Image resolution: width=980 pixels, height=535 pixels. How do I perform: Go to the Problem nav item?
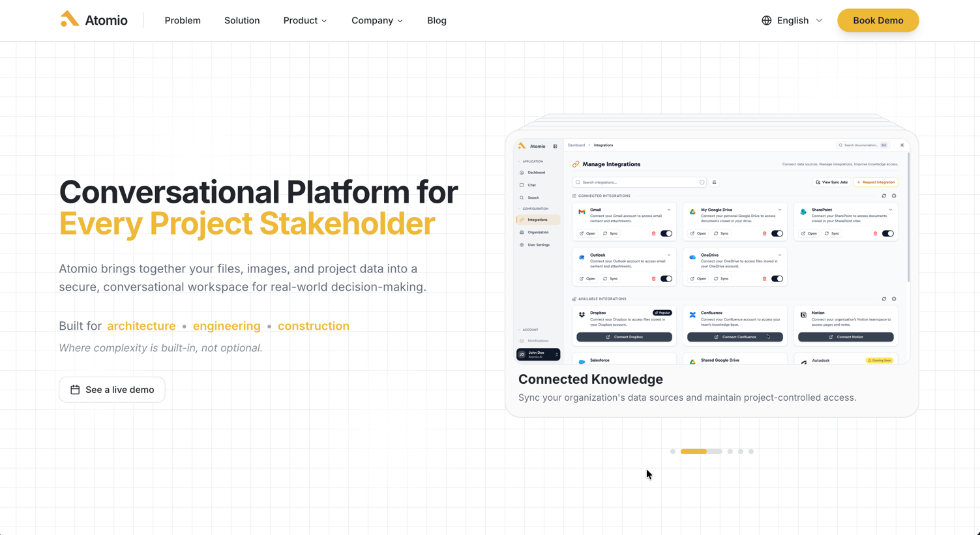183,20
